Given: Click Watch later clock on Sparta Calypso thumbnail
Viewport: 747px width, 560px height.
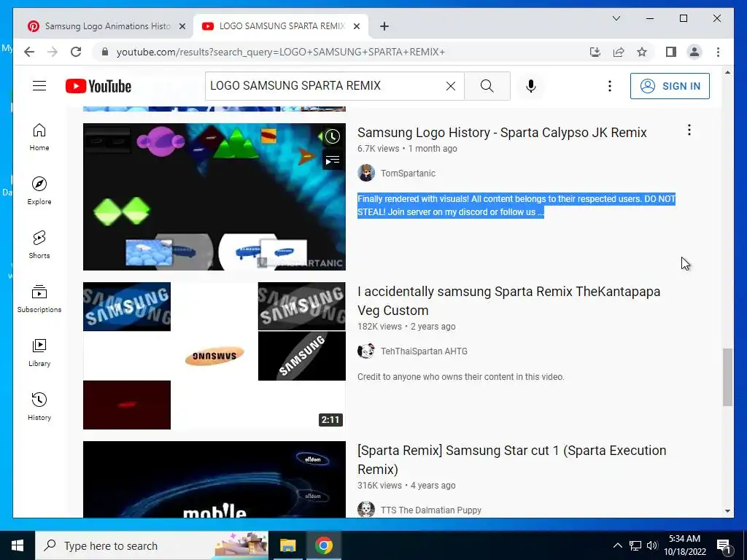Looking at the screenshot, I should tap(333, 136).
